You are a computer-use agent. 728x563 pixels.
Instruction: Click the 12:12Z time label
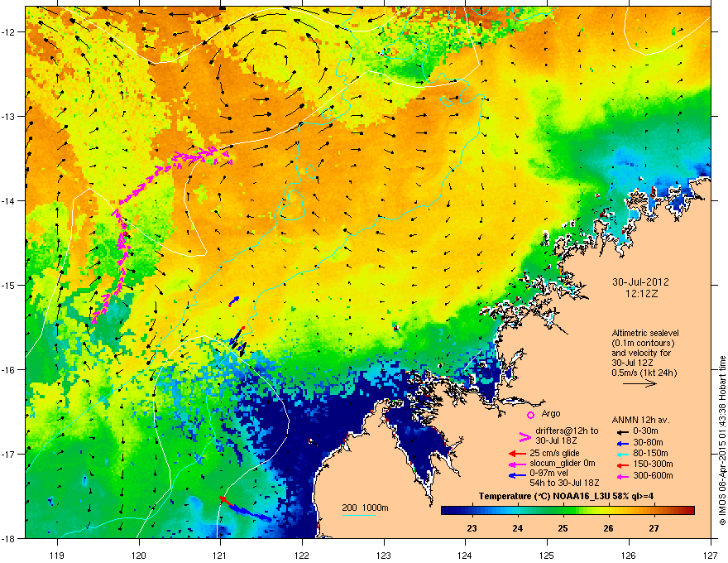click(x=641, y=294)
